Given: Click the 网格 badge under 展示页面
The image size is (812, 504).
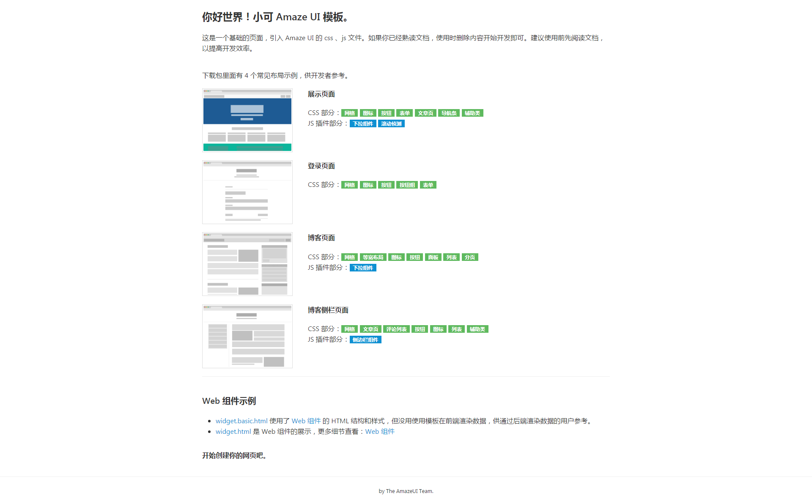Looking at the screenshot, I should pos(349,113).
